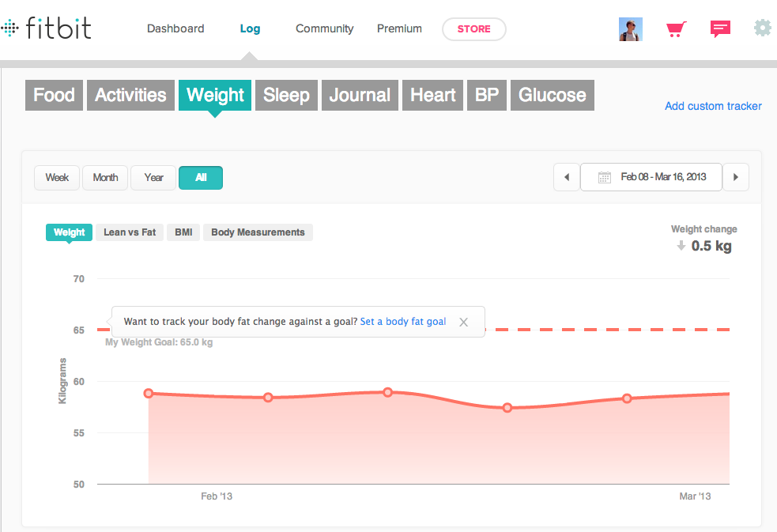Click the profile avatar picture
The width and height of the screenshot is (777, 532).
point(630,29)
